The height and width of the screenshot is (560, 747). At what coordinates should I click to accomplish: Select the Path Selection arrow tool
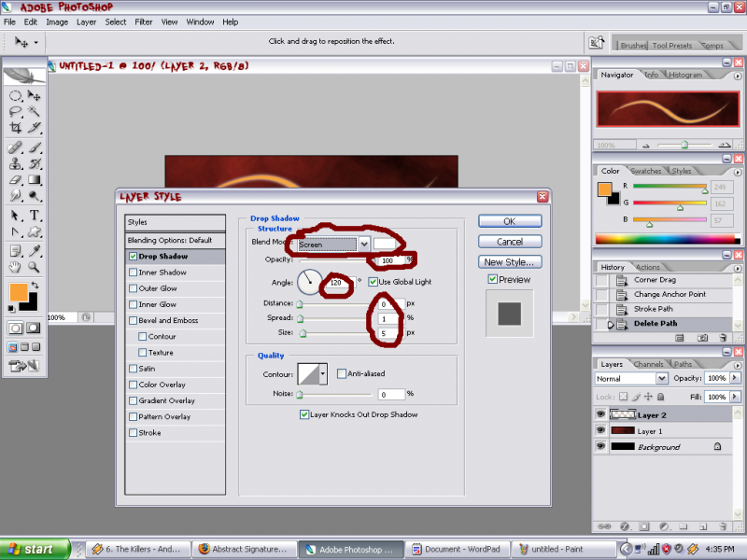pyautogui.click(x=15, y=216)
